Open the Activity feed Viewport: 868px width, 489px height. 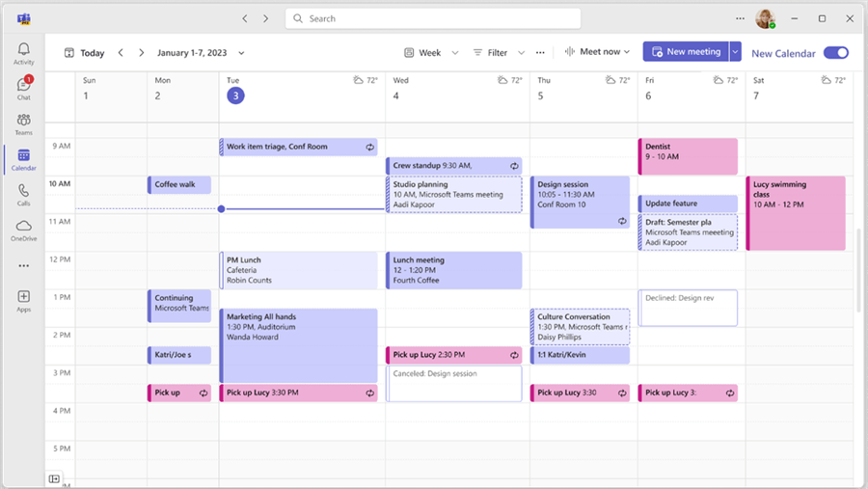[23, 54]
